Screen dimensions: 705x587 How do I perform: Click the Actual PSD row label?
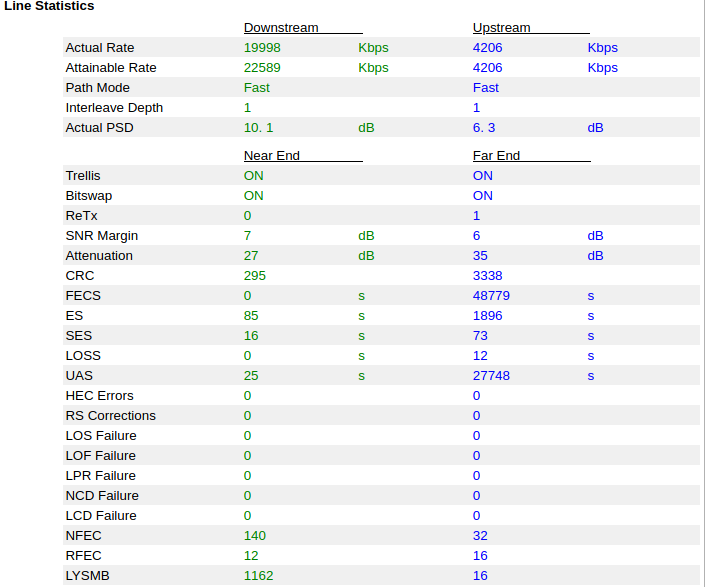(99, 128)
